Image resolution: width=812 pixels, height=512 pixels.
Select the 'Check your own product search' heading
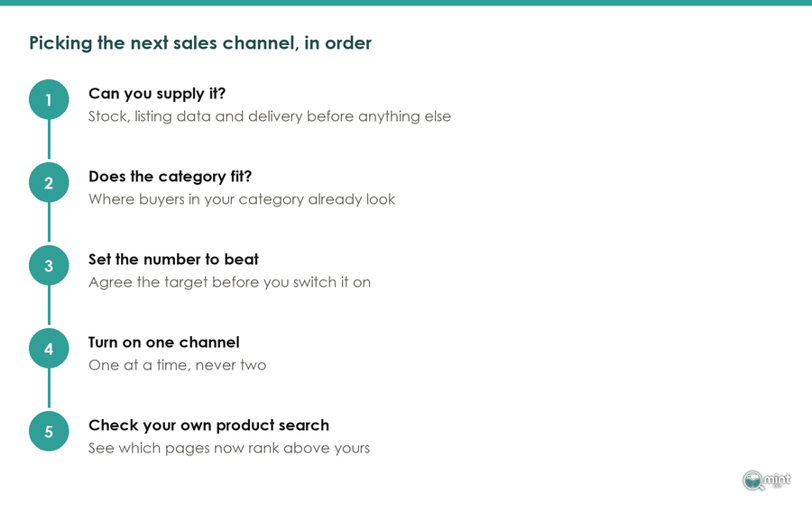pos(208,425)
